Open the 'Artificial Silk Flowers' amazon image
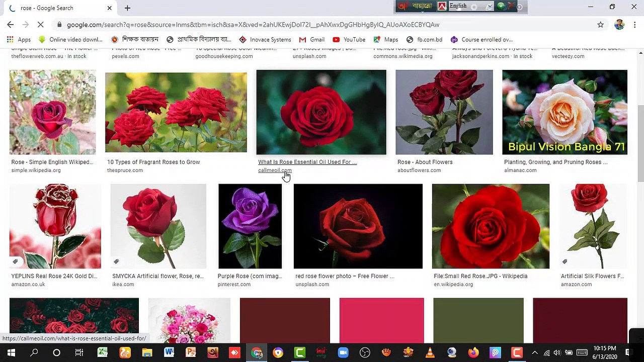This screenshot has width=644, height=362. coord(593,226)
